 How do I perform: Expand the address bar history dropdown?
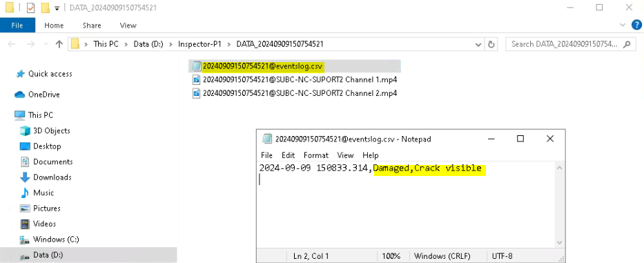[478, 44]
